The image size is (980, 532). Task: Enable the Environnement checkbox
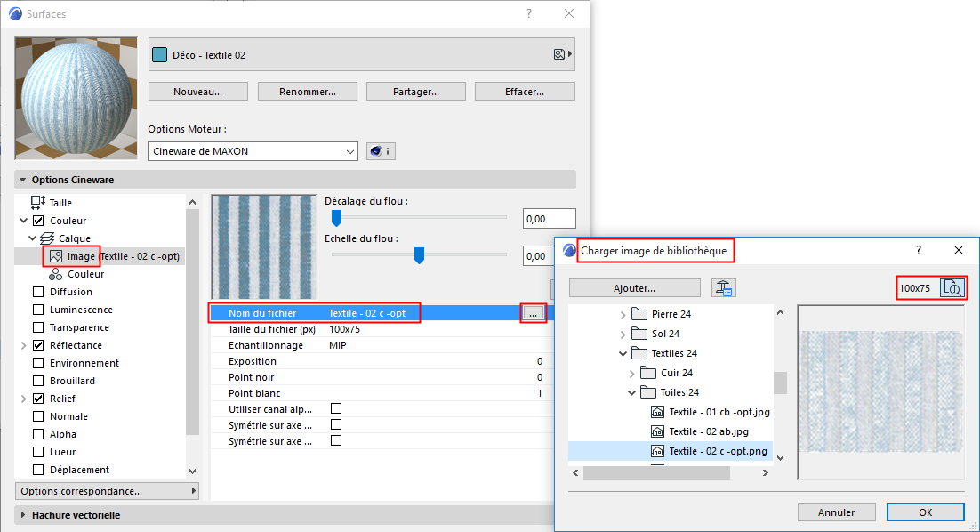coord(38,363)
